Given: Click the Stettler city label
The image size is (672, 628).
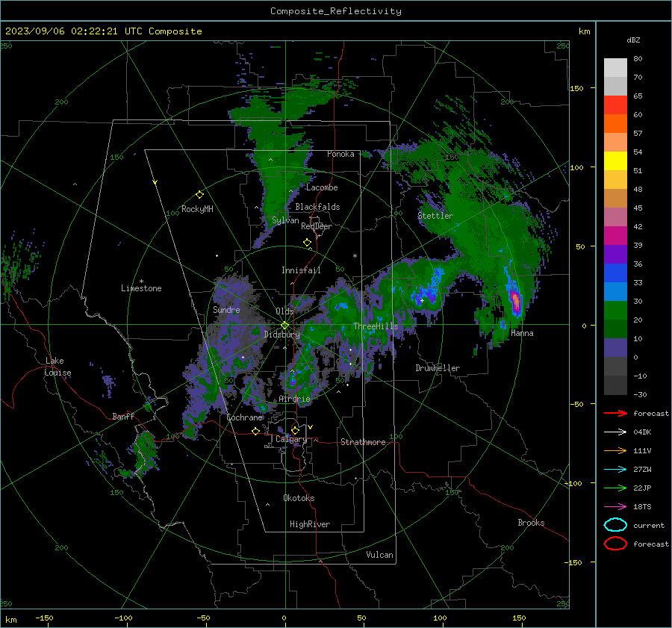Looking at the screenshot, I should [435, 216].
